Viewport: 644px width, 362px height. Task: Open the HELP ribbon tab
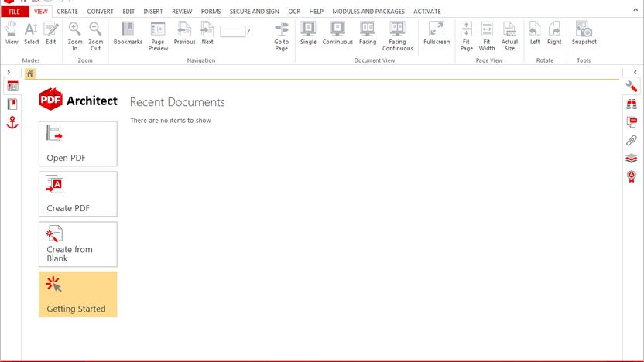[x=317, y=12]
